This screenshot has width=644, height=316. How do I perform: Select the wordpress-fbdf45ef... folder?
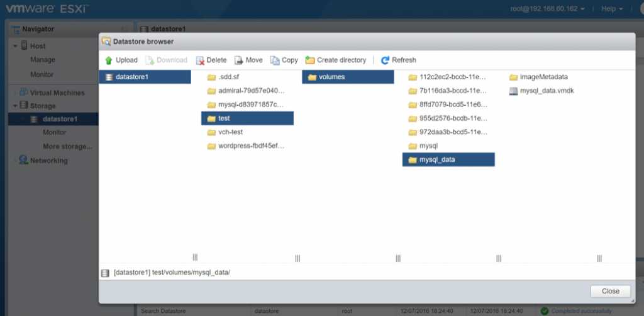pyautogui.click(x=247, y=146)
